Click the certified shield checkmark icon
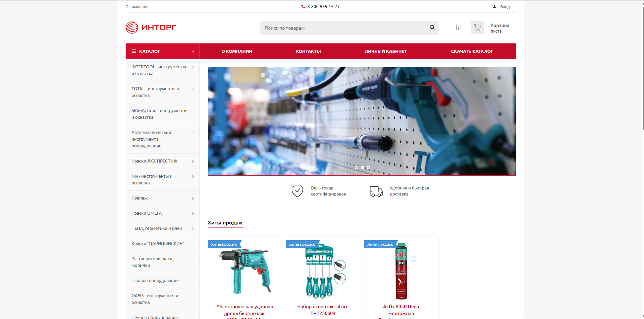The width and height of the screenshot is (644, 319). tap(297, 191)
